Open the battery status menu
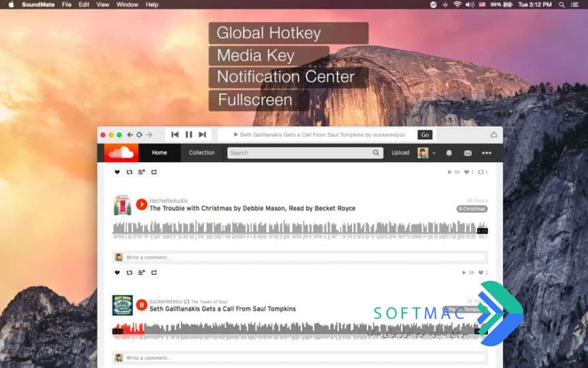The width and height of the screenshot is (588, 368). click(x=502, y=5)
